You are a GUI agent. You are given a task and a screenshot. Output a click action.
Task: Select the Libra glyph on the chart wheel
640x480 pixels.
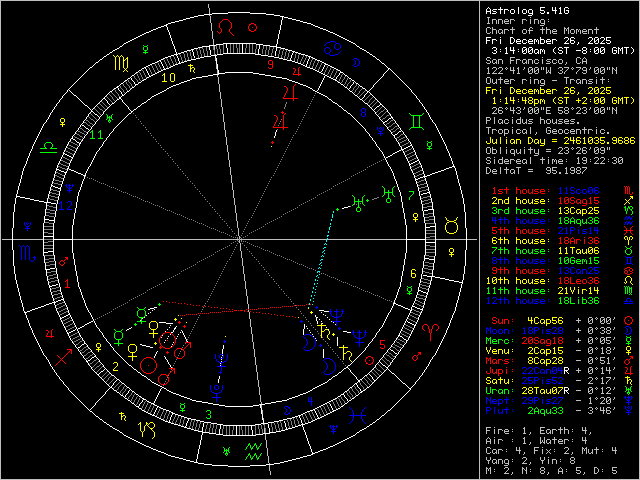(x=48, y=146)
